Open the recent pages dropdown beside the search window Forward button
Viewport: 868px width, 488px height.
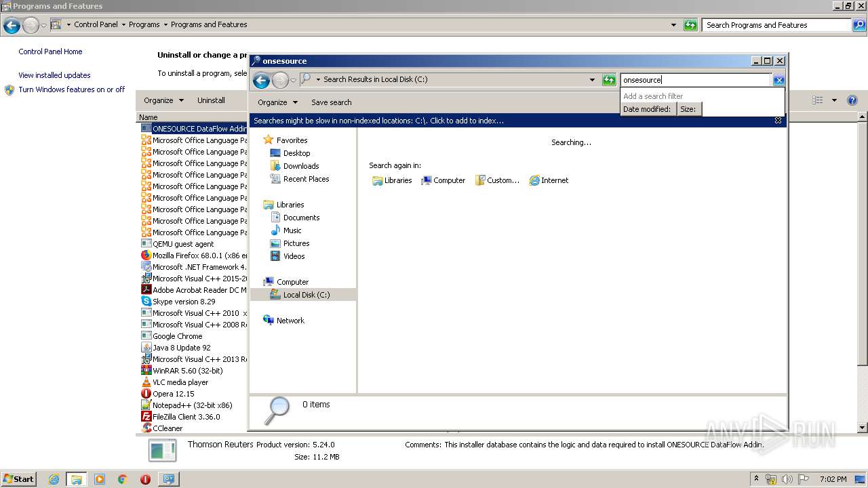pyautogui.click(x=293, y=81)
